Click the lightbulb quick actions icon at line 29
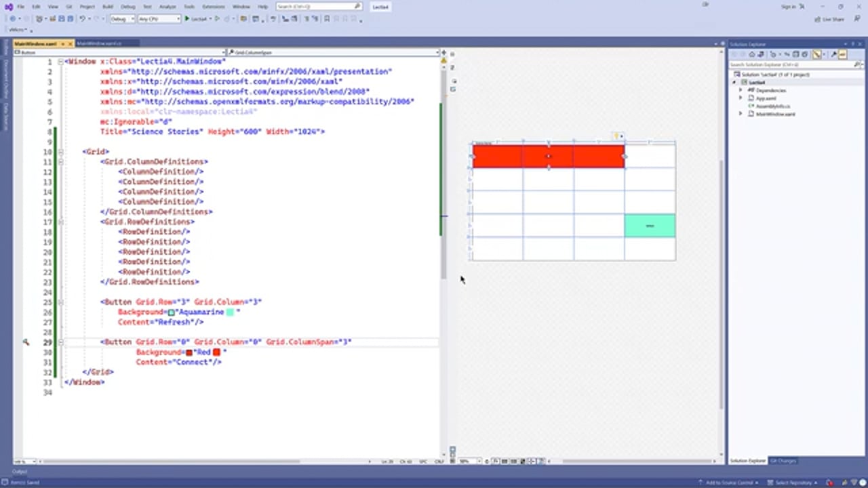The height and width of the screenshot is (488, 868). tap(26, 342)
